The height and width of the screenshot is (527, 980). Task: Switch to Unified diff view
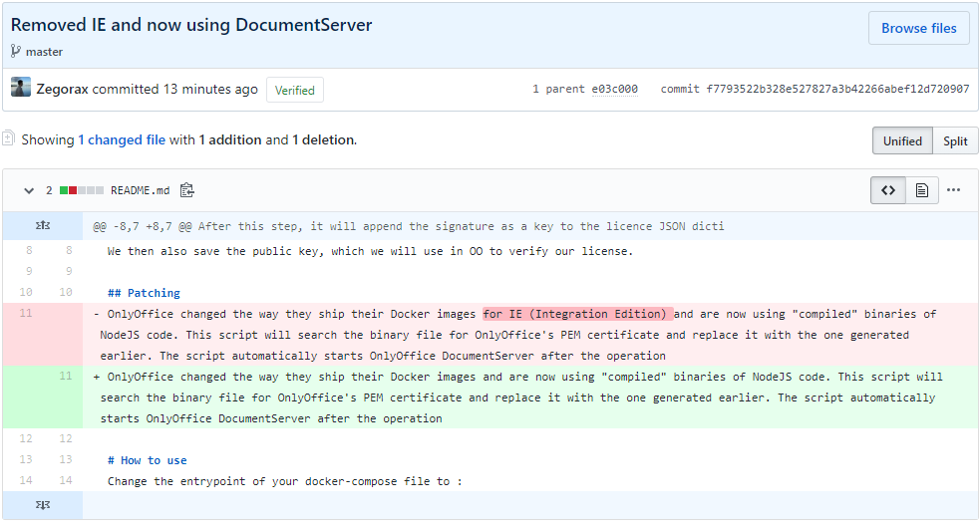(x=902, y=141)
